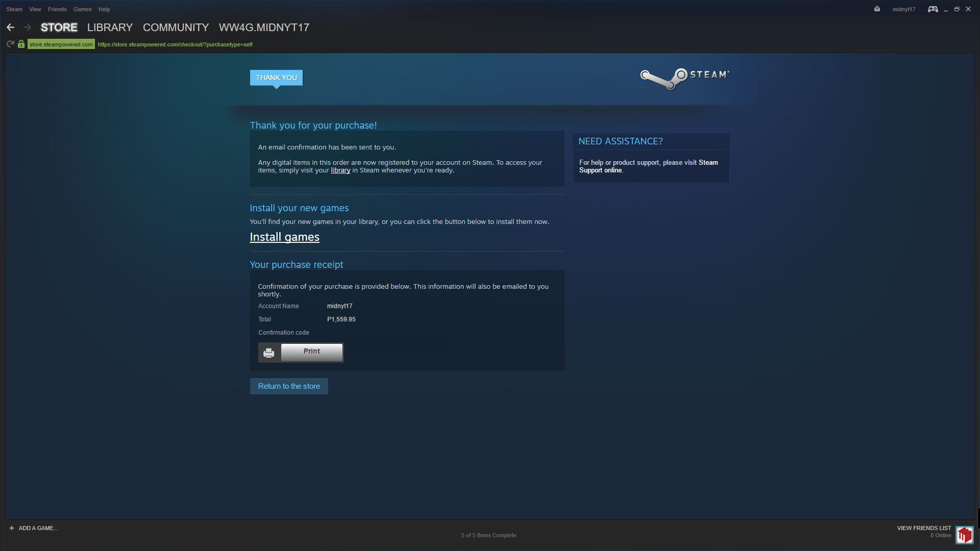Image resolution: width=980 pixels, height=551 pixels.
Task: Open the midnyt17 account name in the title bar
Action: (x=903, y=9)
